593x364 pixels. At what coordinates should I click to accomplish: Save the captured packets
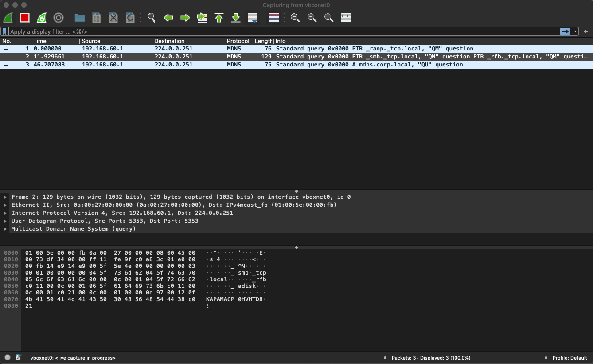(96, 18)
